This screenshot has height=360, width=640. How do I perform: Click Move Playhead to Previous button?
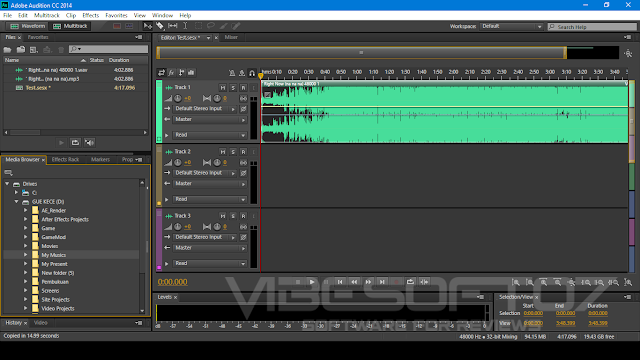(x=340, y=282)
